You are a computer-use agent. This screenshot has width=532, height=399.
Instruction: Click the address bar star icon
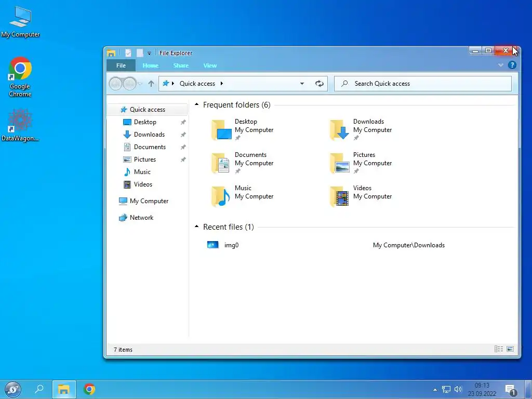click(166, 83)
